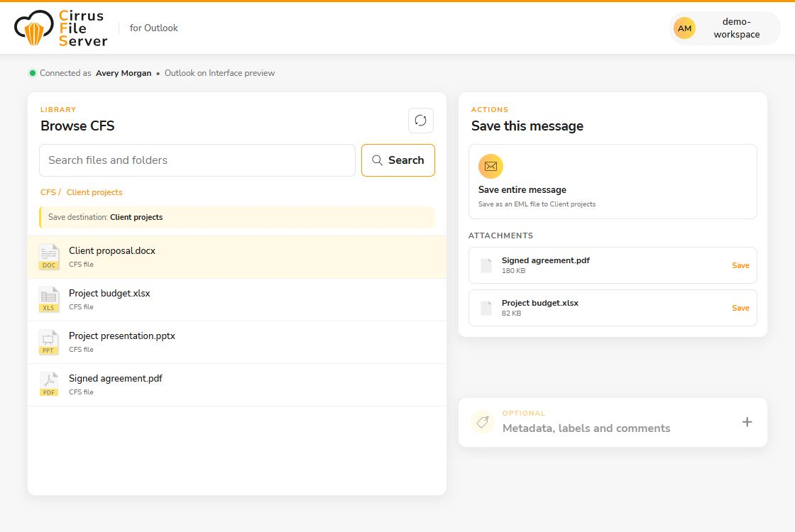Click the Search button
795x532 pixels.
(x=398, y=160)
